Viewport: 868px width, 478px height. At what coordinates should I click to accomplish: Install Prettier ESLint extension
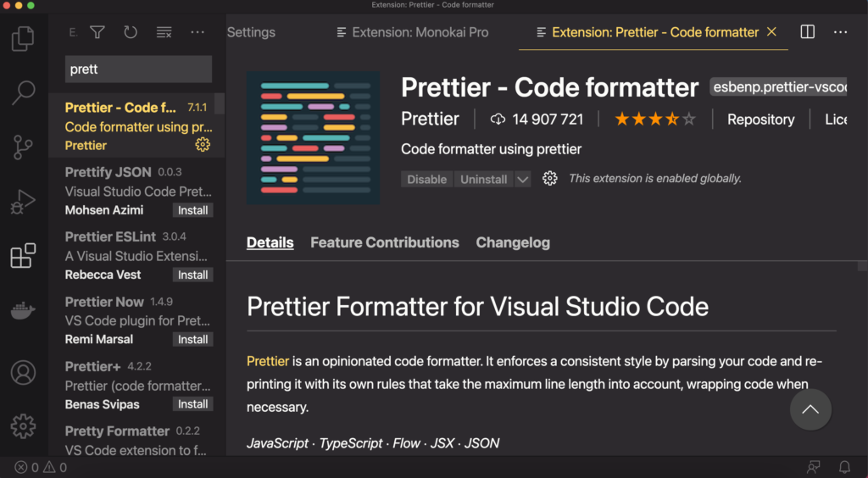(192, 275)
